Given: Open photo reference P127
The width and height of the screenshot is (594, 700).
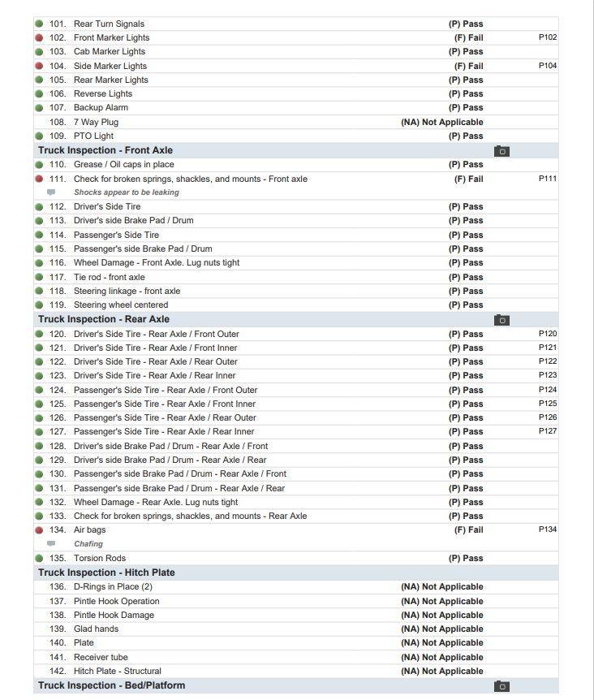Looking at the screenshot, I should click(547, 431).
